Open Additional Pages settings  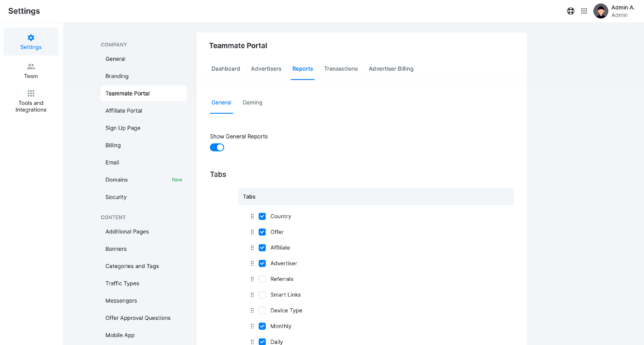tap(144, 232)
